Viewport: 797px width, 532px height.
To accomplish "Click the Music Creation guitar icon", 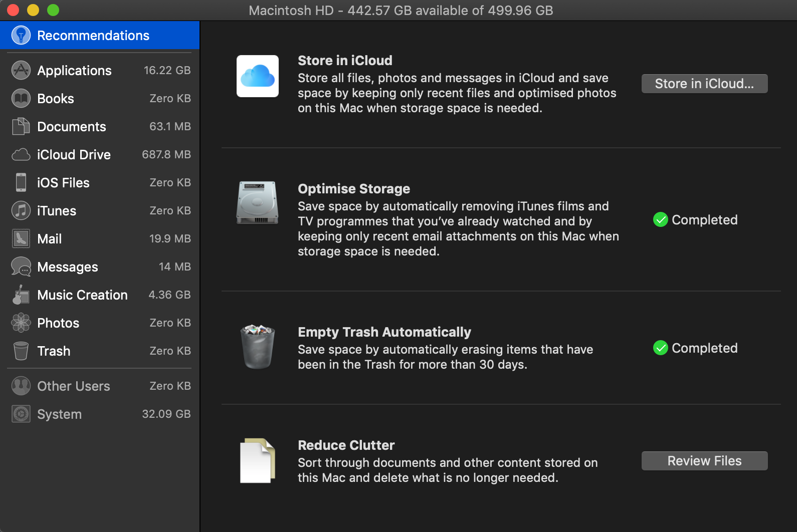I will click(x=21, y=295).
